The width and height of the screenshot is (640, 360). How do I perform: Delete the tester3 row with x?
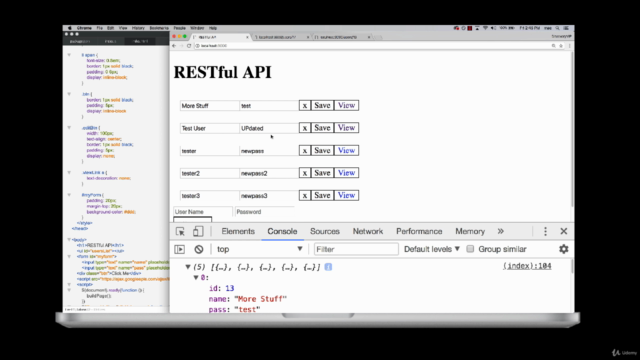304,196
